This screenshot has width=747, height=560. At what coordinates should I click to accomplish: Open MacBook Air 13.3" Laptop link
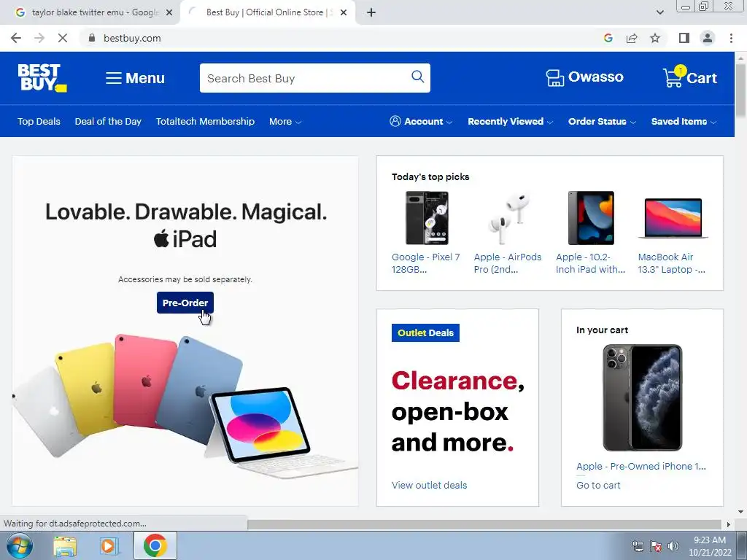(x=672, y=262)
